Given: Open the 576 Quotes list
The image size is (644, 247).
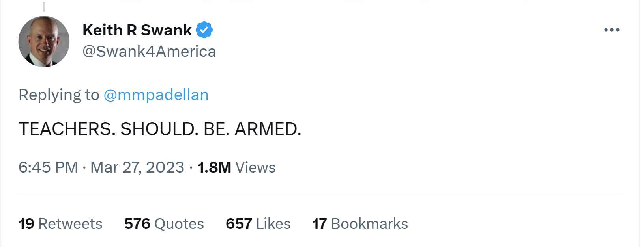Looking at the screenshot, I should click(x=164, y=224).
